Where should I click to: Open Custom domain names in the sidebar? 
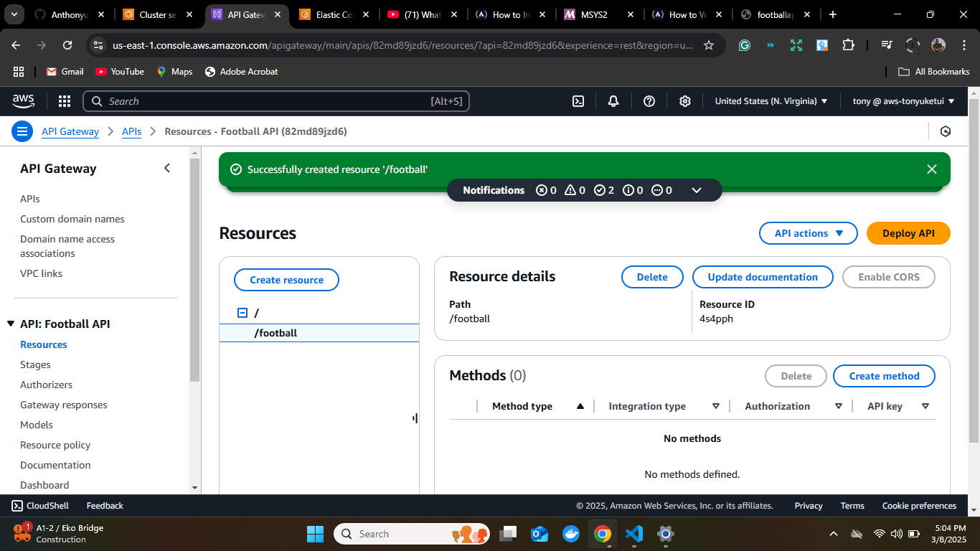click(x=72, y=219)
